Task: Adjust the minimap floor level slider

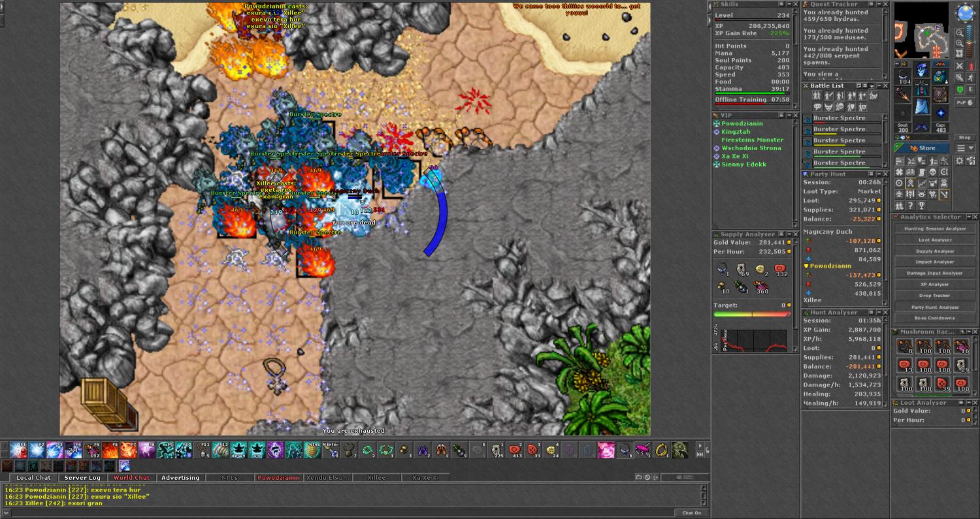Action: pyautogui.click(x=969, y=40)
